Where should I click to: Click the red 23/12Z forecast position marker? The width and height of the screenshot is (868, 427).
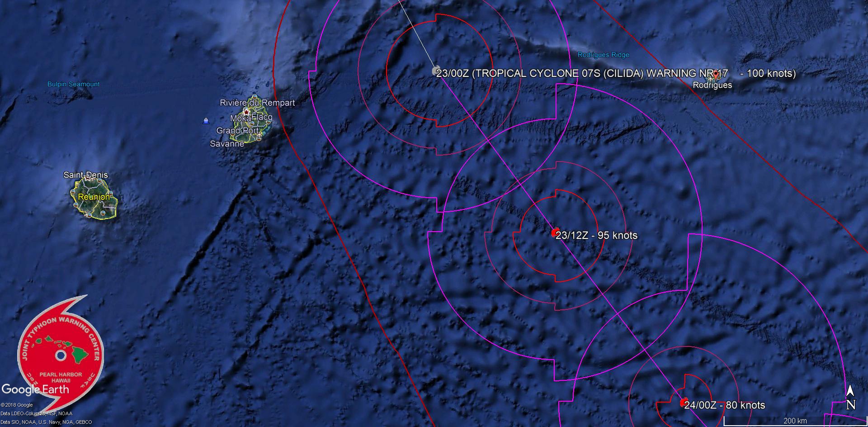[555, 232]
